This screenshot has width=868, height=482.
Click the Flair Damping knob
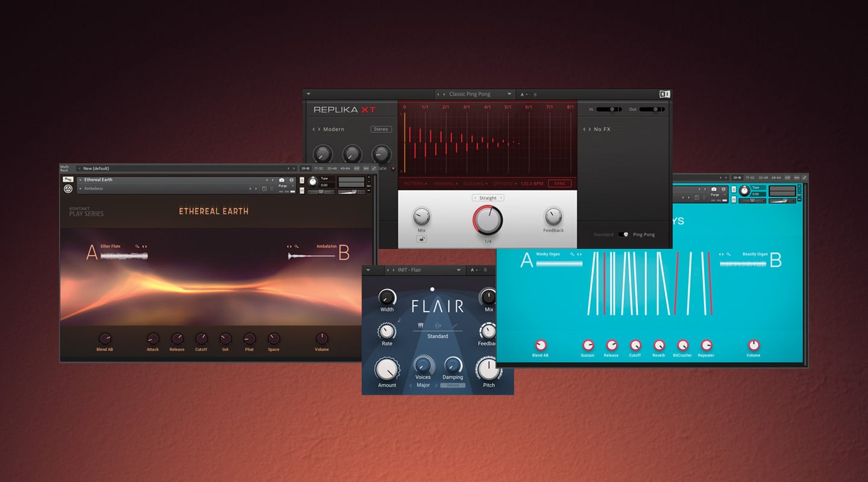(453, 365)
